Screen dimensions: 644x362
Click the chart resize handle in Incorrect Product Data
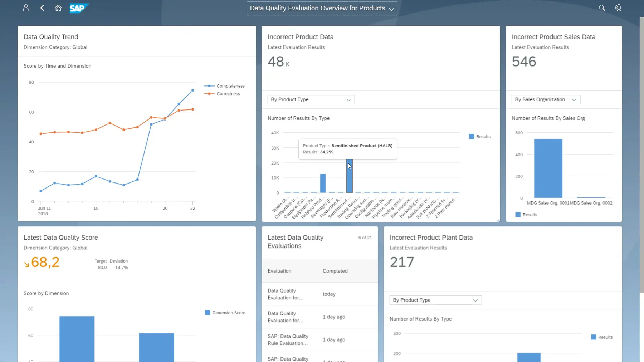click(x=498, y=220)
